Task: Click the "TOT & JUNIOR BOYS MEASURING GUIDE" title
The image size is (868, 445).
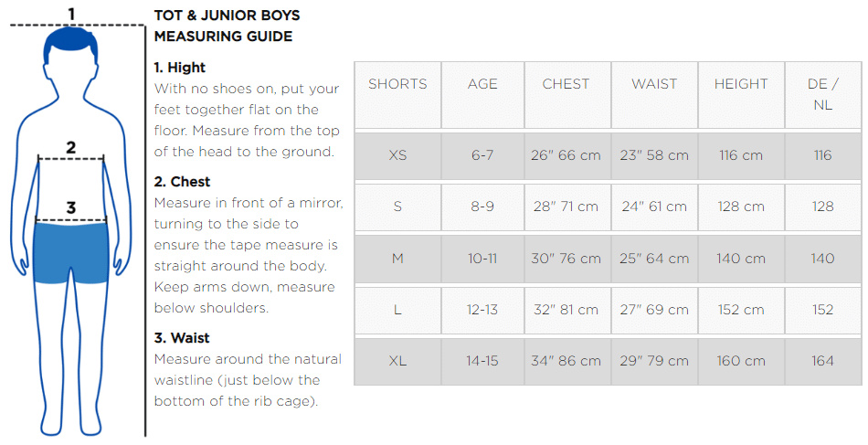Action: click(x=227, y=26)
